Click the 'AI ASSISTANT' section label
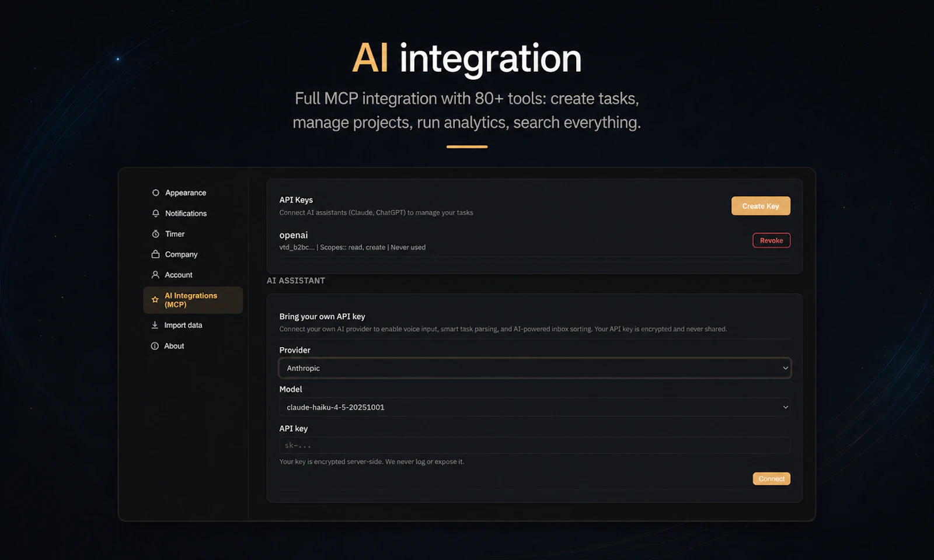This screenshot has width=934, height=560. coord(296,281)
